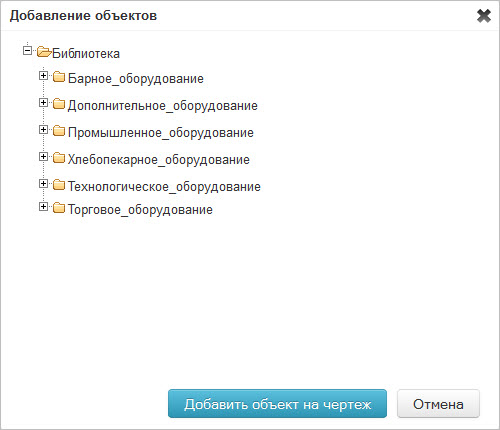The height and width of the screenshot is (430, 500).
Task: Select the Торговое_оборудование label
Action: pos(140,210)
